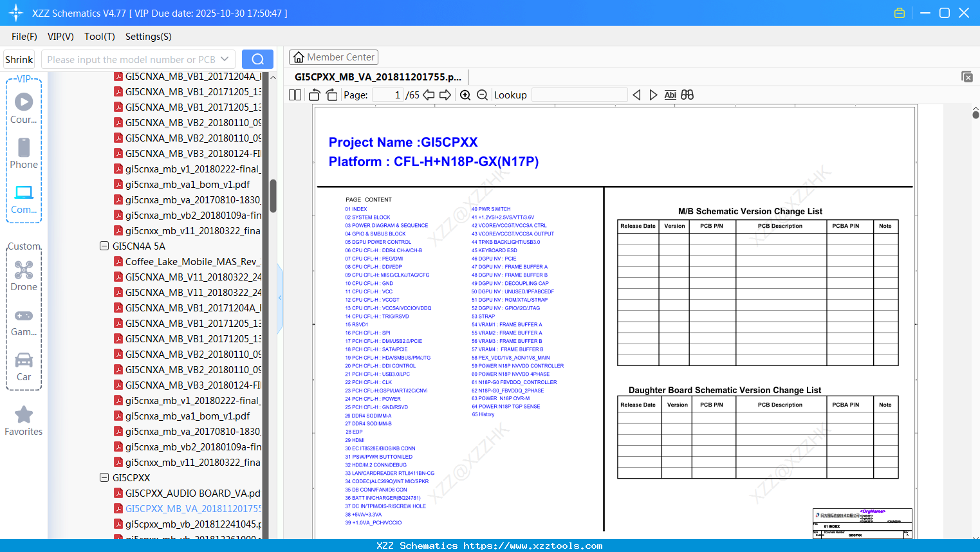Screen dimensions: 980x552
Task: Click the '40 PWR SWITCH' content entry
Action: 491,209
